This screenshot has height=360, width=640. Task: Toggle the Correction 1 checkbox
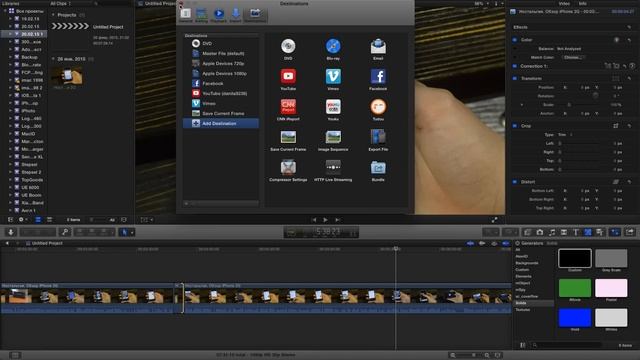(515, 66)
